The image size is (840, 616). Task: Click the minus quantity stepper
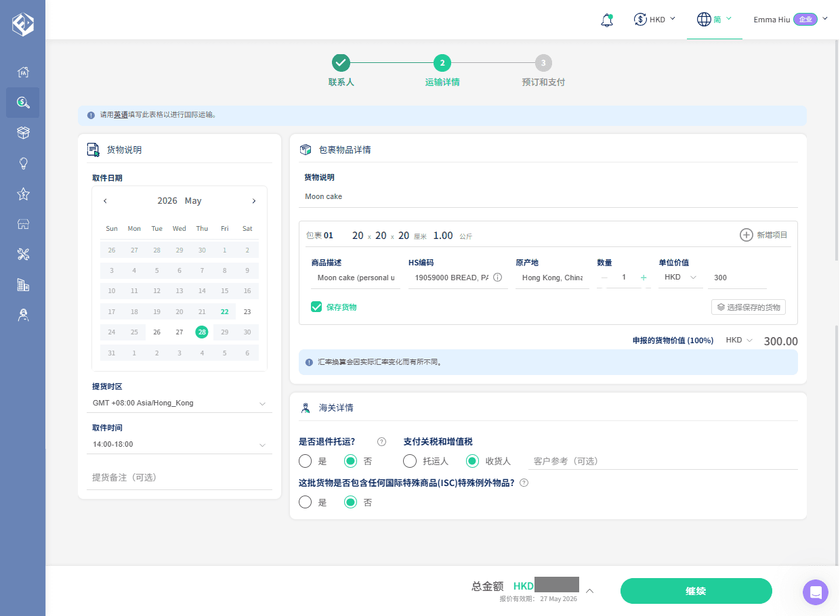[604, 278]
